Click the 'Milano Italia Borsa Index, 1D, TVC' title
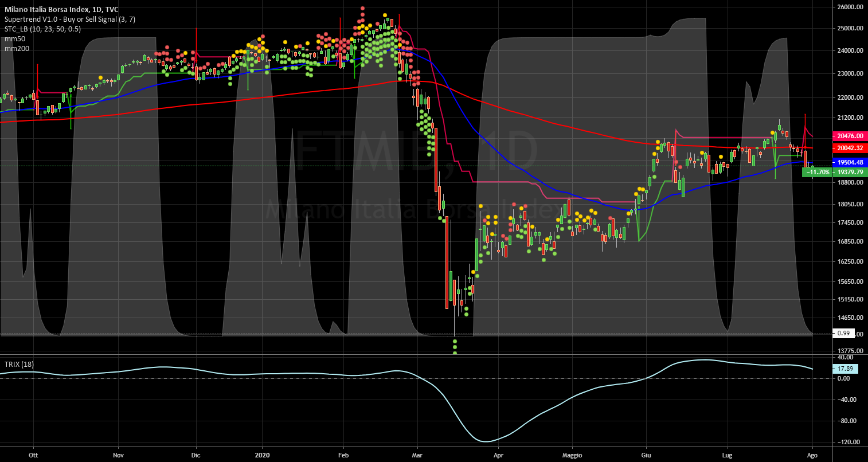868x462 pixels. 61,10
